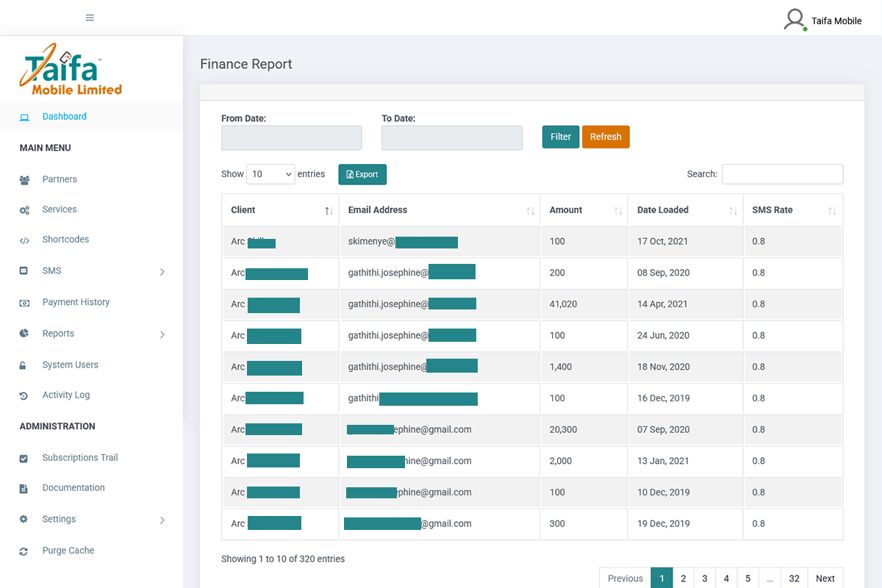Open System Users via the lock icon

pos(26,365)
